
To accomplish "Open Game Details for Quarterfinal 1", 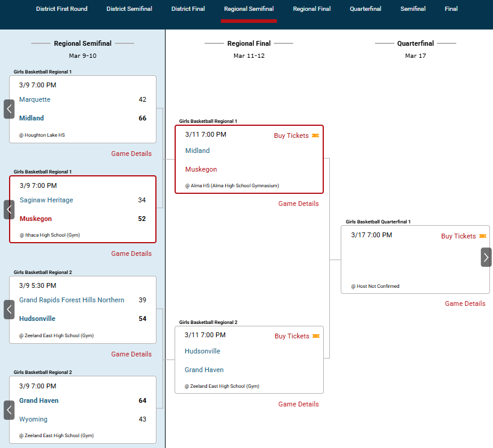I will [465, 303].
